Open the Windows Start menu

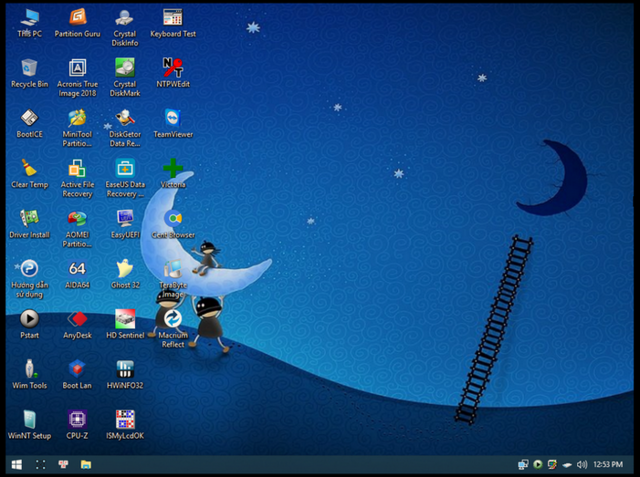[x=17, y=464]
